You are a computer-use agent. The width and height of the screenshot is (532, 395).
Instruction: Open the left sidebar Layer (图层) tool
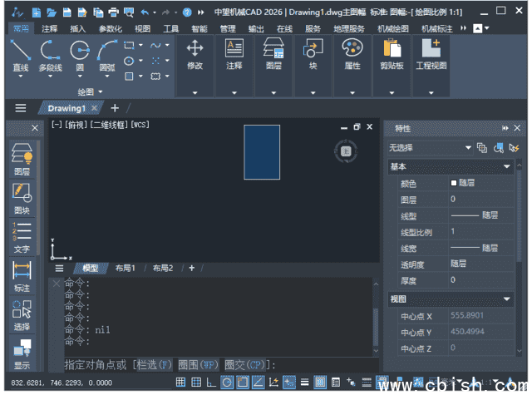22,159
